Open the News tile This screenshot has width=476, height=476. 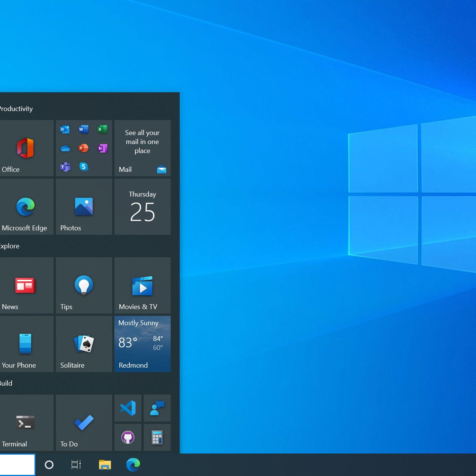(x=26, y=286)
